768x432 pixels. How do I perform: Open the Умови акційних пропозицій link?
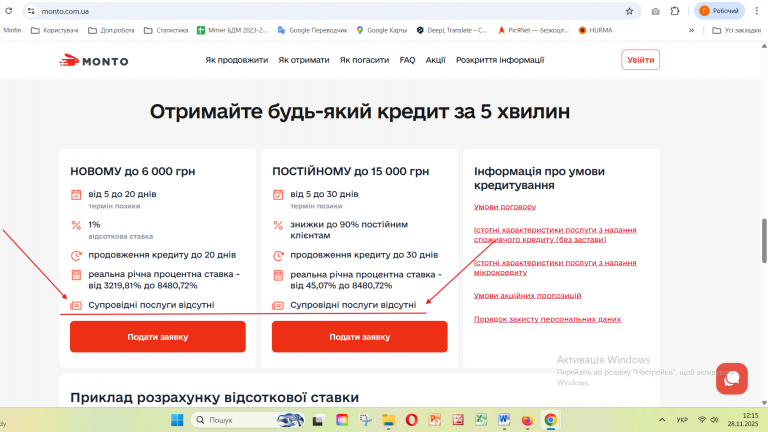tap(528, 295)
